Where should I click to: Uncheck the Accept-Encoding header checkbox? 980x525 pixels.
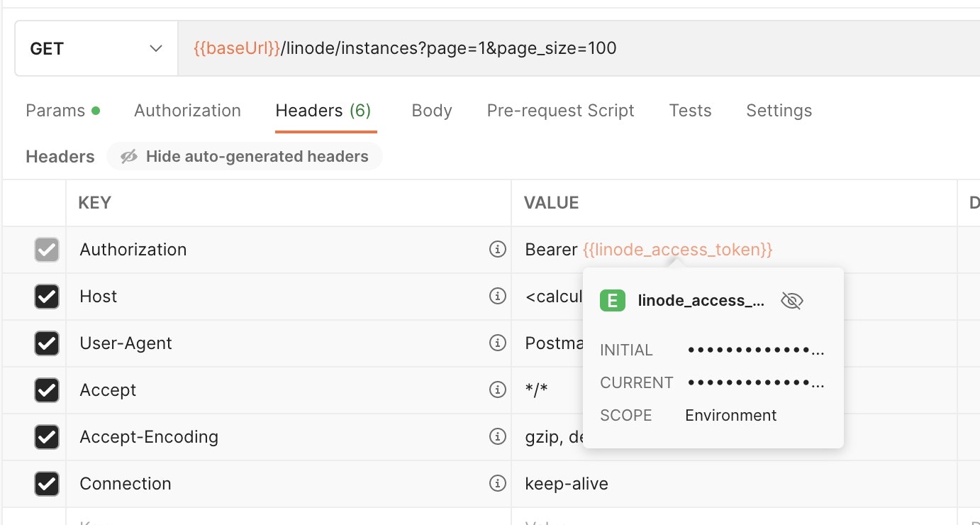pyautogui.click(x=47, y=437)
